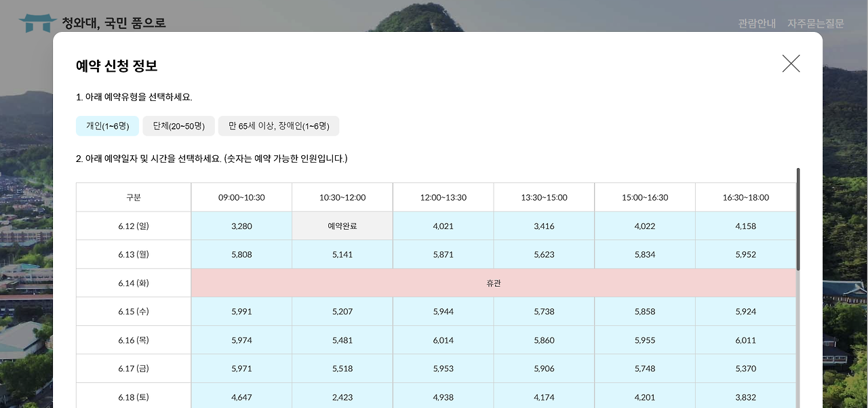Screen dimensions: 868x408
Task: Click the 6.16 slot showing 6,014
Action: (x=443, y=340)
